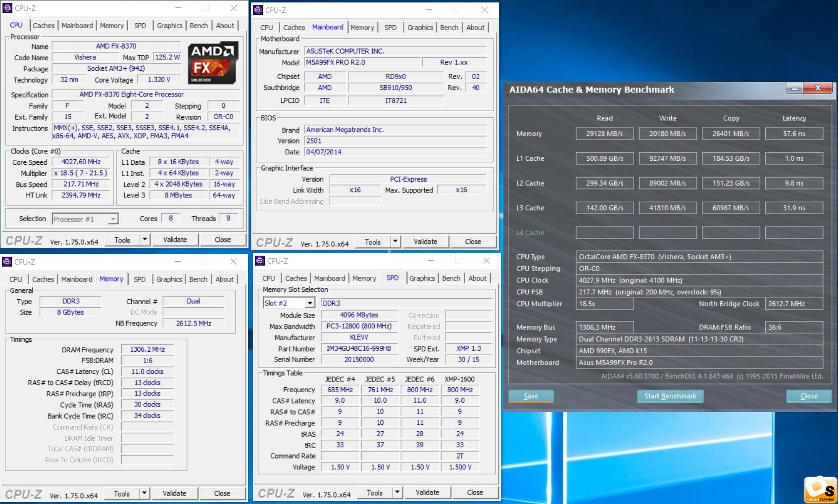This screenshot has height=504, width=838.
Task: Click CPU-Z app icon in SPD window title
Action: point(260,261)
